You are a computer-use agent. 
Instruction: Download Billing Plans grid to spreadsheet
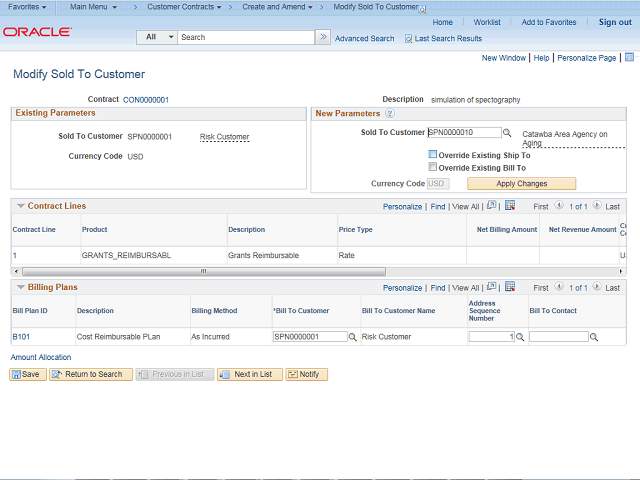510,287
